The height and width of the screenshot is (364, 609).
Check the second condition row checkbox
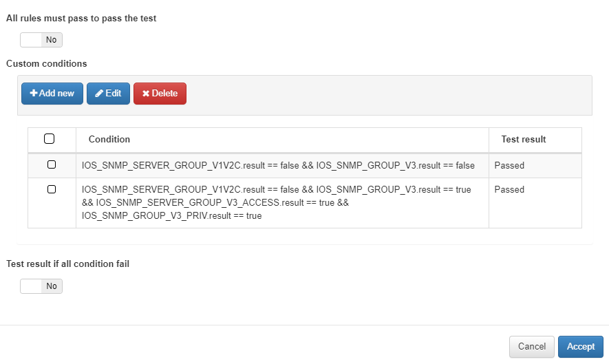(x=52, y=189)
